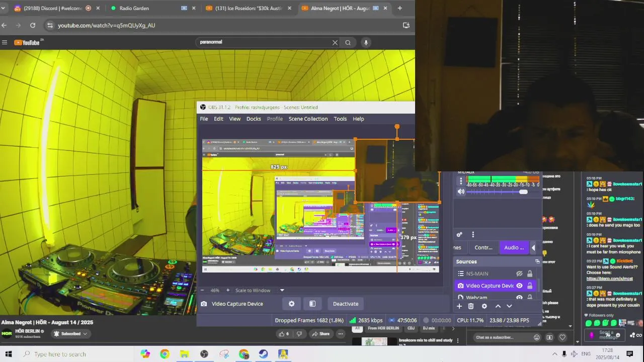Screen dimensions: 644x362
Task: Add a new source in OBS
Action: coord(459,306)
